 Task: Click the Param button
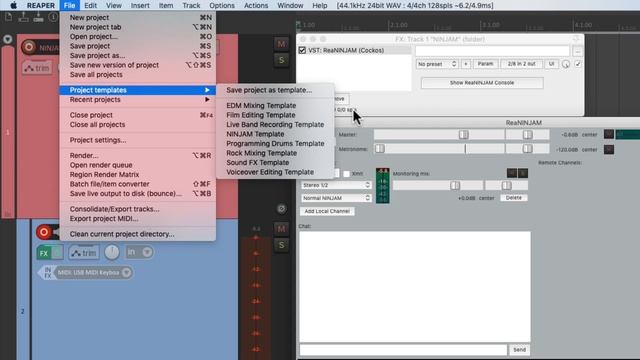tap(485, 64)
